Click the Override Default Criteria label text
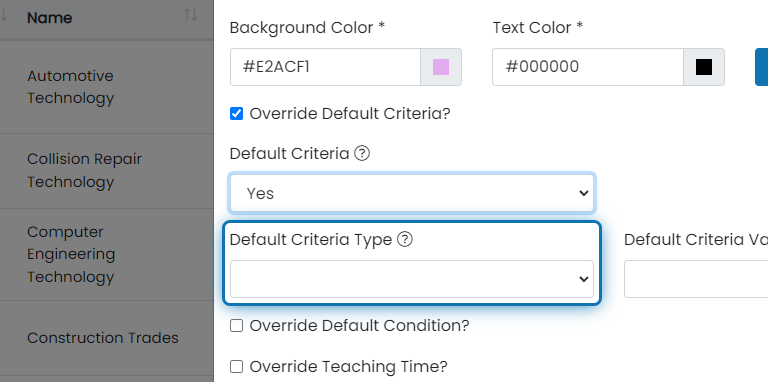Screen dimensions: 768x382 pyautogui.click(x=350, y=114)
